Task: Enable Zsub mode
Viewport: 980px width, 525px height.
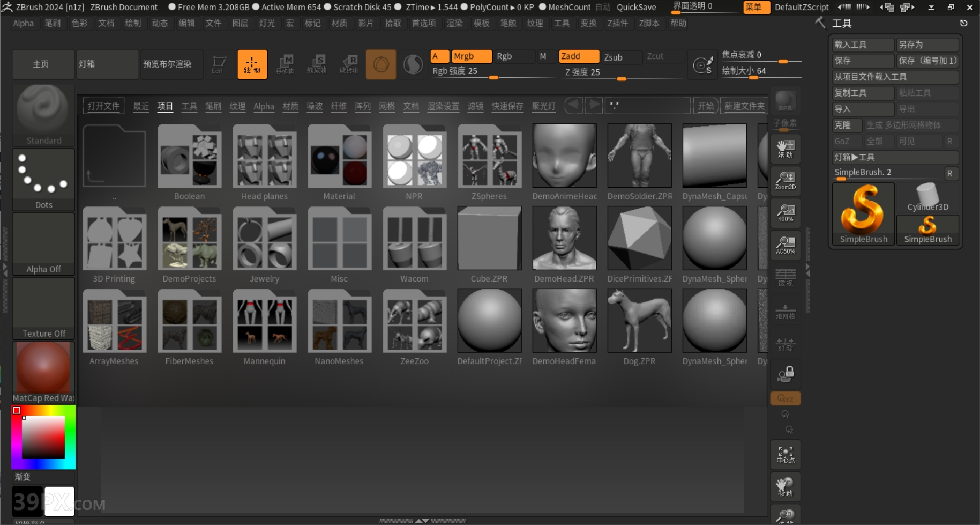Action: (x=622, y=57)
